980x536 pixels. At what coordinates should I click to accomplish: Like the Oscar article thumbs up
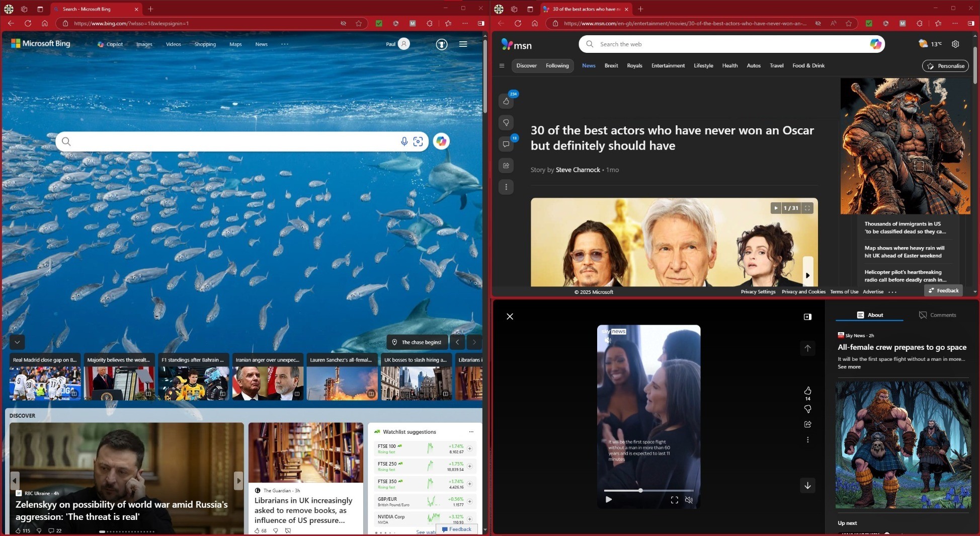[x=506, y=101]
